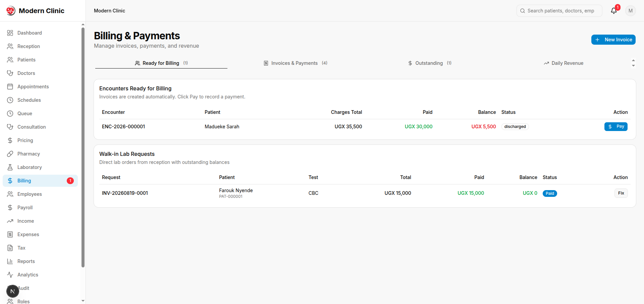Switch to Invoices & Payments tab
Viewport: 644px width, 304px height.
[x=296, y=63]
